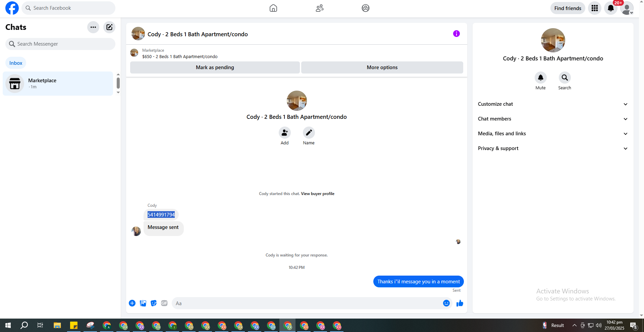Click the "Thanks i"il message you in a moment" bubble

coord(419,282)
